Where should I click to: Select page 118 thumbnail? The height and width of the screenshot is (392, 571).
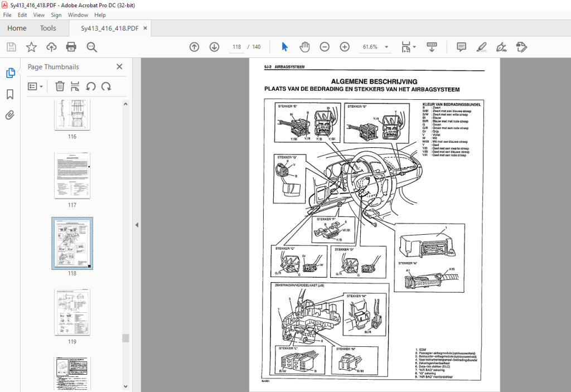72,243
